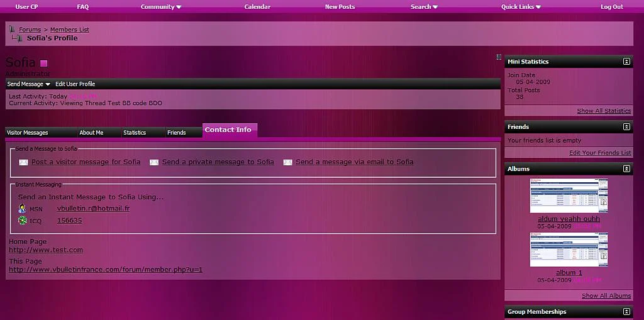Open the http://www.test.com home page link

(x=46, y=250)
